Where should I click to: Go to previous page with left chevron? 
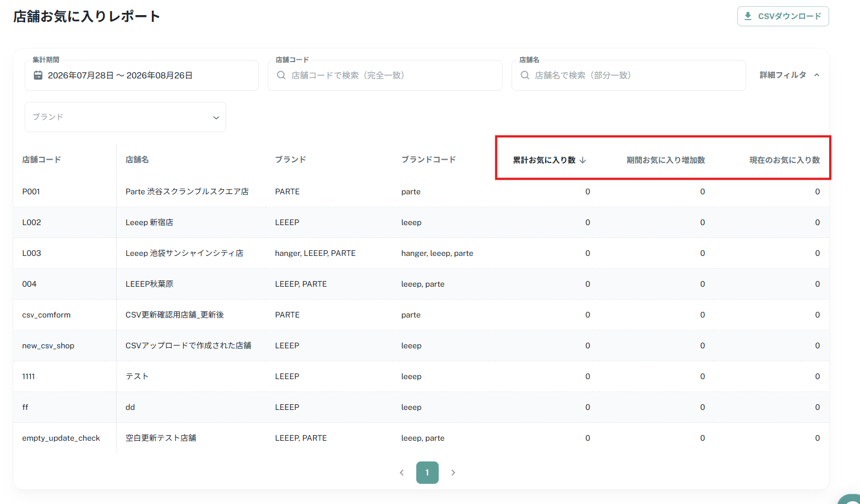coord(402,473)
